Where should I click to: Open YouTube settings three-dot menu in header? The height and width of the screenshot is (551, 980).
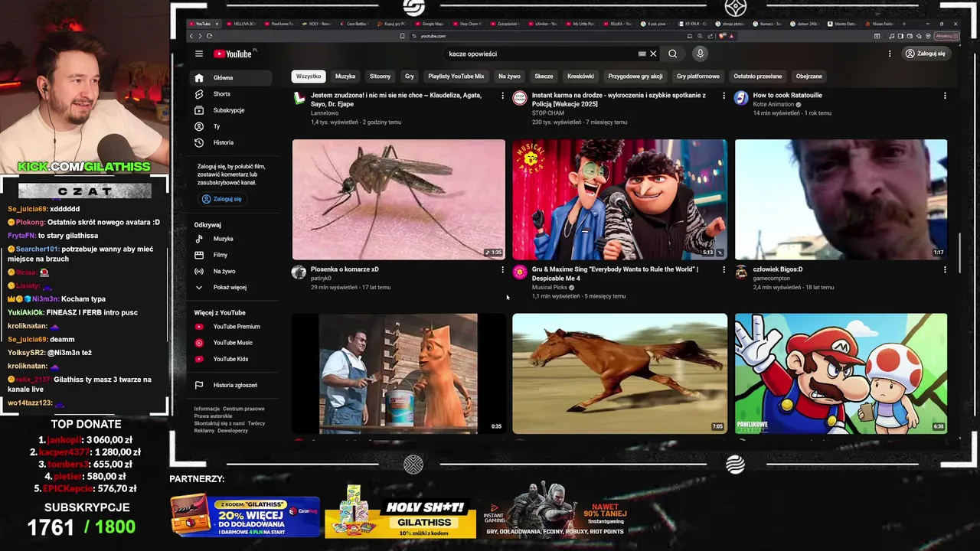pos(890,54)
